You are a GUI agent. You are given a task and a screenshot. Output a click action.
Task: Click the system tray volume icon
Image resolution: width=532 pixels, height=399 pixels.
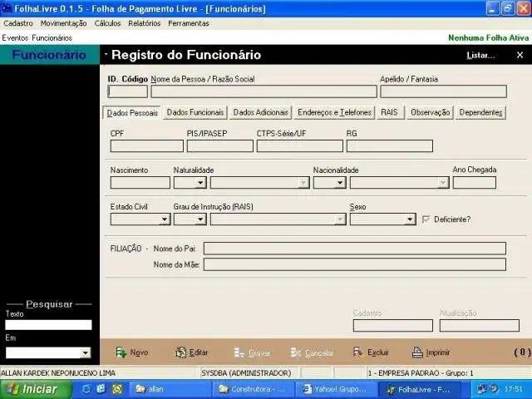click(494, 389)
